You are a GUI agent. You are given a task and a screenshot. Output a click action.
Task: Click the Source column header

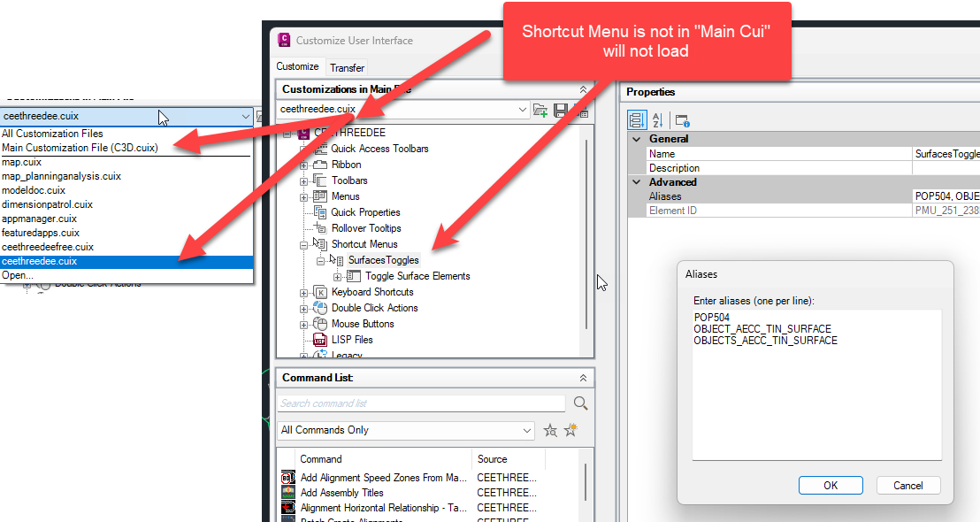pos(509,459)
